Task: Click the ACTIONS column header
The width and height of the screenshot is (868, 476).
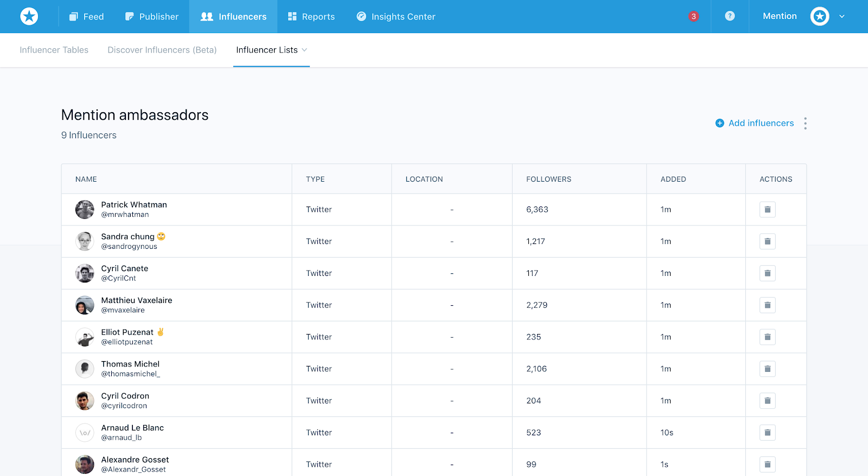Action: 776,179
